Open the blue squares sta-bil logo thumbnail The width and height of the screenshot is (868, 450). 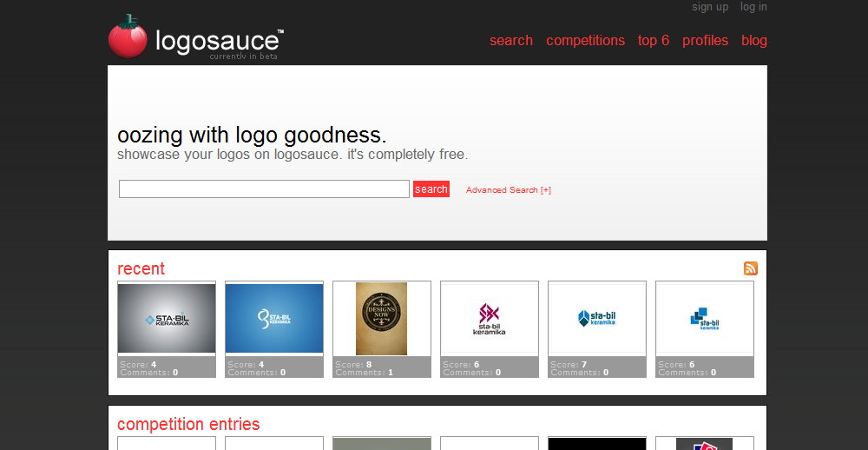click(705, 319)
